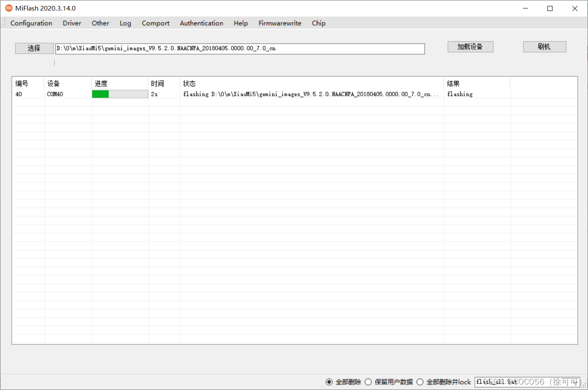Click the 加载设备 load device button

[470, 47]
